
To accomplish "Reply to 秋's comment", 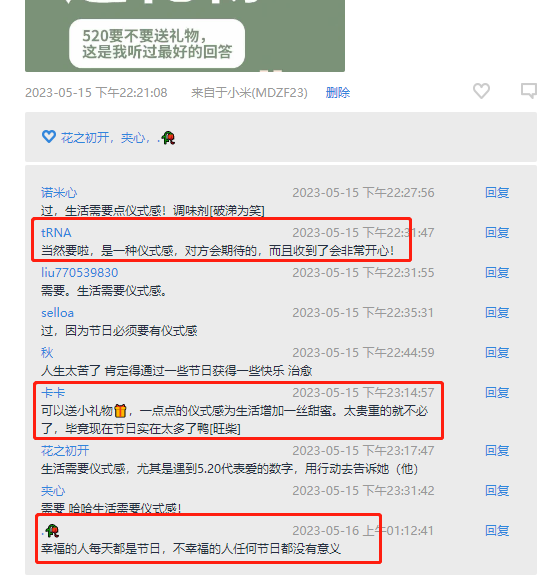I will [x=497, y=352].
